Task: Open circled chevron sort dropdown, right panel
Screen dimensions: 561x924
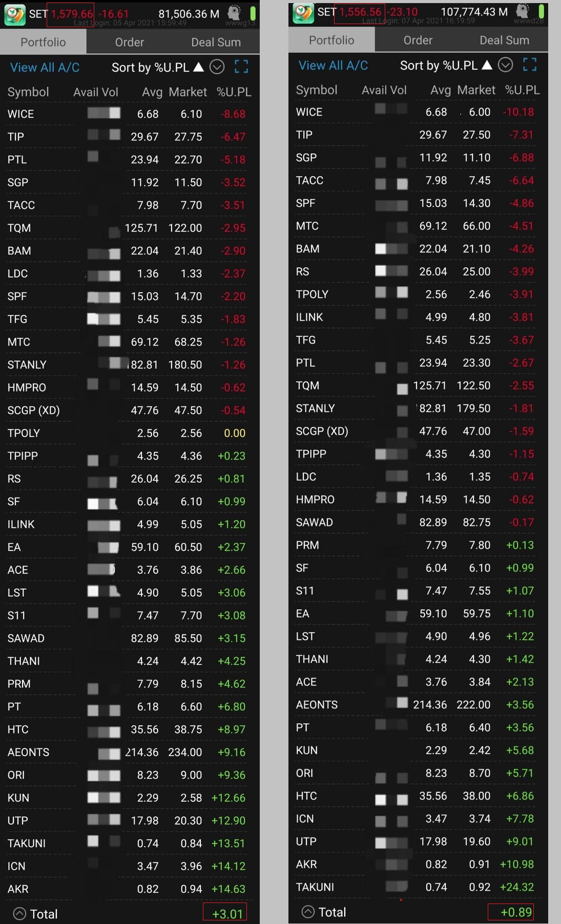Action: pos(506,65)
